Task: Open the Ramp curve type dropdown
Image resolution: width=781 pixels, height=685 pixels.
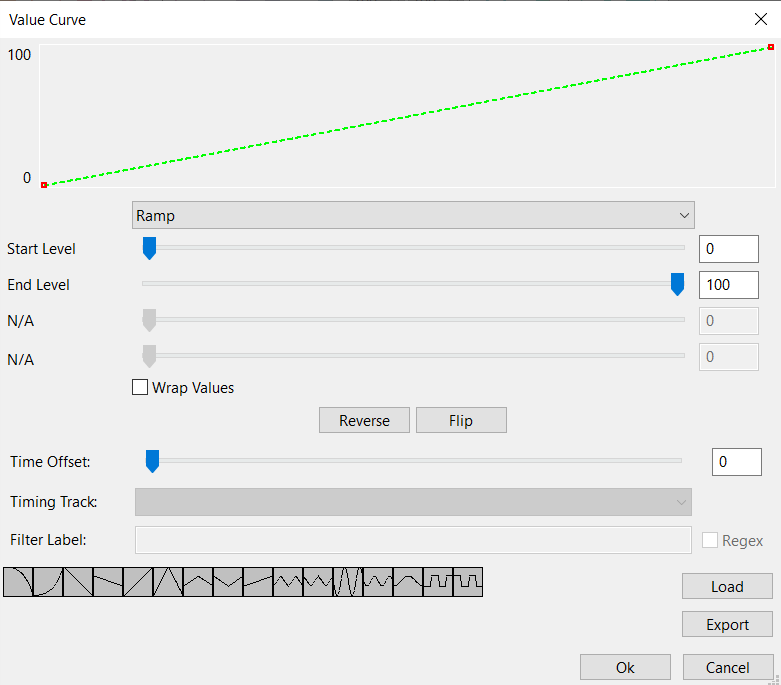Action: [413, 215]
